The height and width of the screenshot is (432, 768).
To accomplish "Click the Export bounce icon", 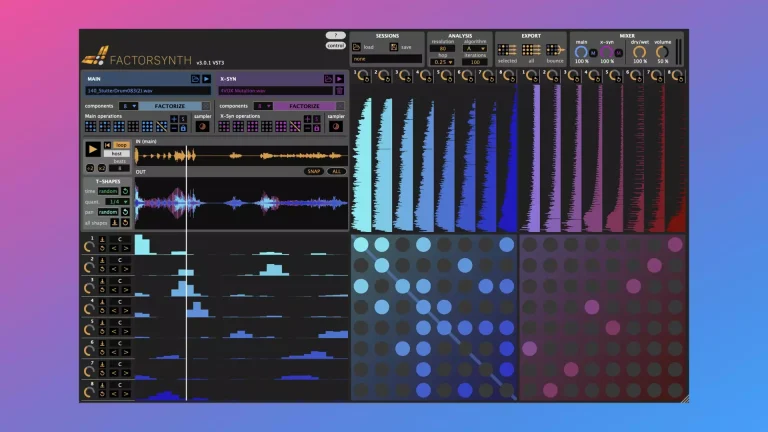I will pos(555,49).
